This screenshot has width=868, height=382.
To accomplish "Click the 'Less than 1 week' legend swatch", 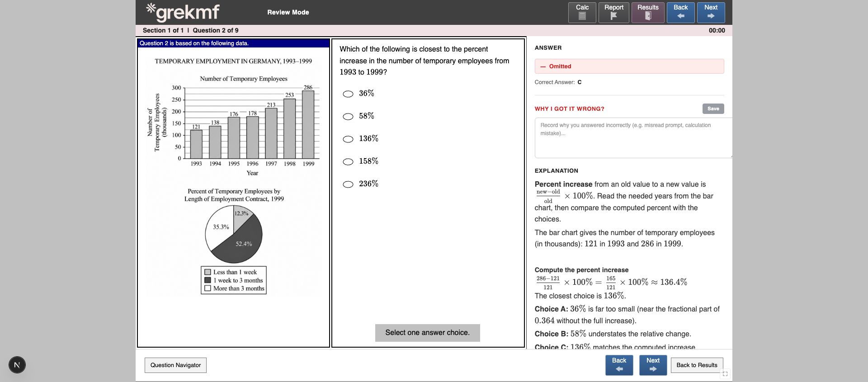I will (x=208, y=272).
